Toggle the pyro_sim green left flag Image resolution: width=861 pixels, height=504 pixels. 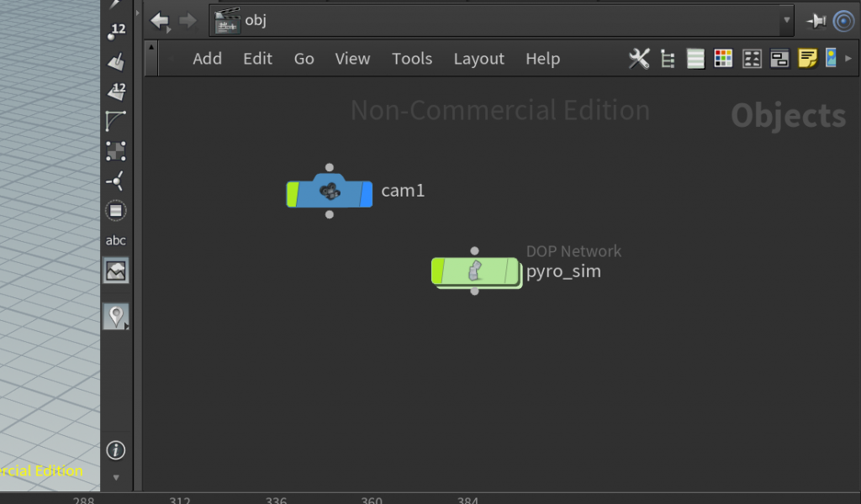437,271
